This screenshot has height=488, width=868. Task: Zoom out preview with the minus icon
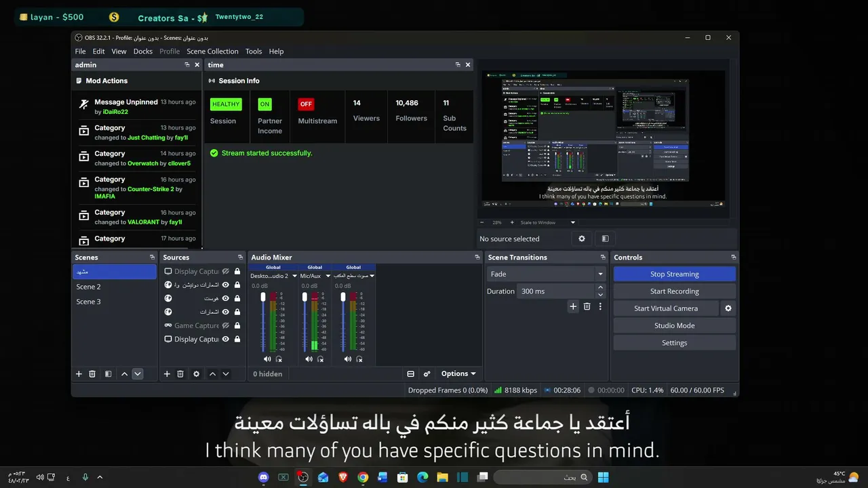click(x=481, y=222)
